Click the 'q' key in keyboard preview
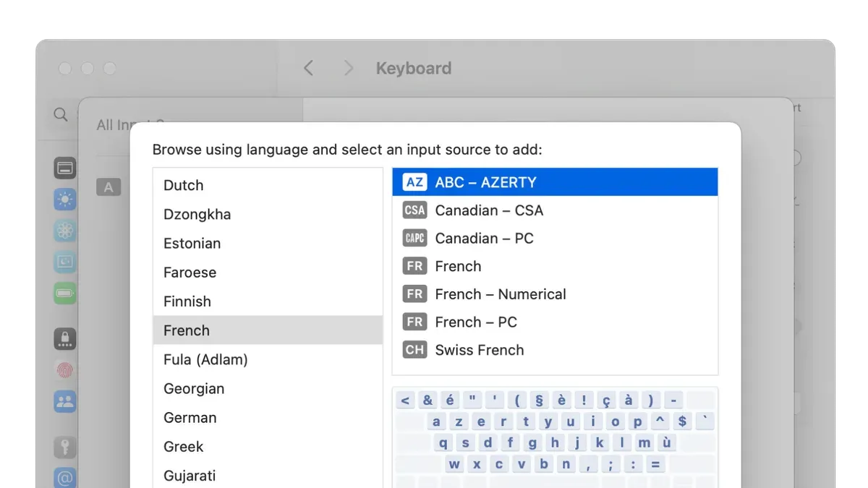This screenshot has width=868, height=488. [443, 443]
